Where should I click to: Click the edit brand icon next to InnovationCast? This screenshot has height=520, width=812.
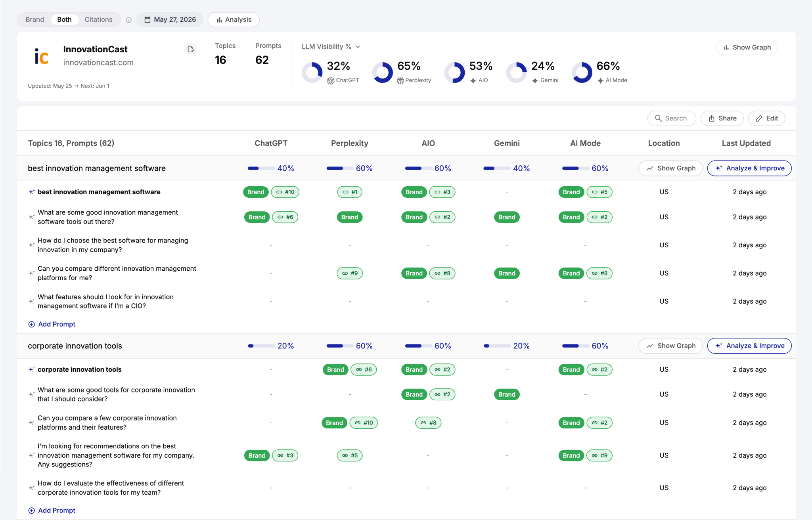point(190,49)
